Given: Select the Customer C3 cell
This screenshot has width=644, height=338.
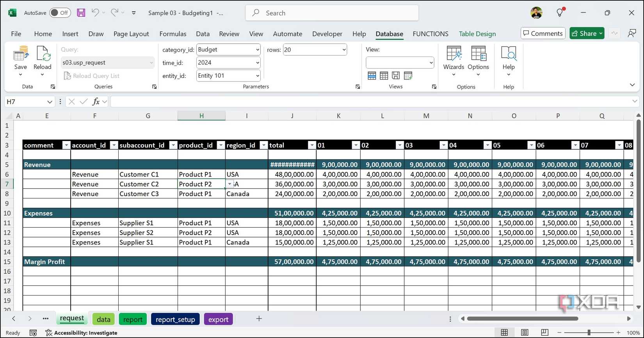Looking at the screenshot, I should coord(148,194).
